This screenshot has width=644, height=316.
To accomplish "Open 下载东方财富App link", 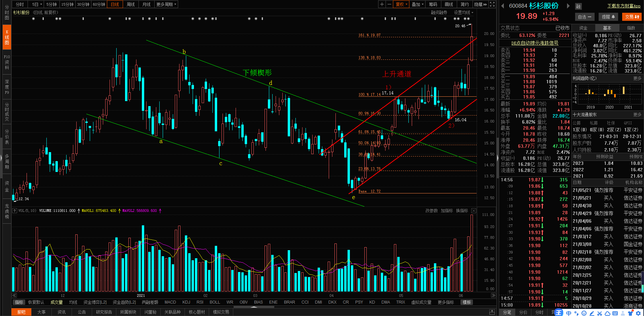I will click(624, 6).
